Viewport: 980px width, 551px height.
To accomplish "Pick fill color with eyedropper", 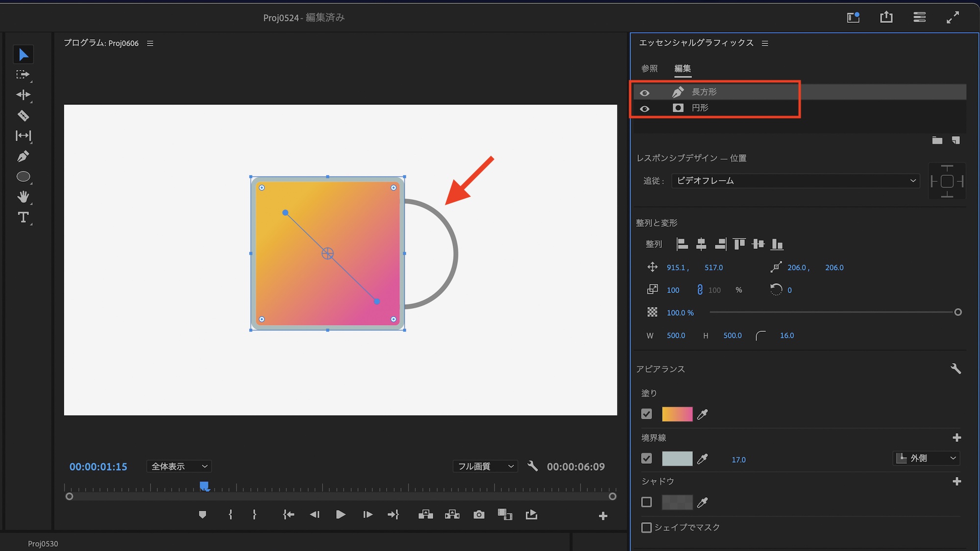I will pyautogui.click(x=702, y=414).
